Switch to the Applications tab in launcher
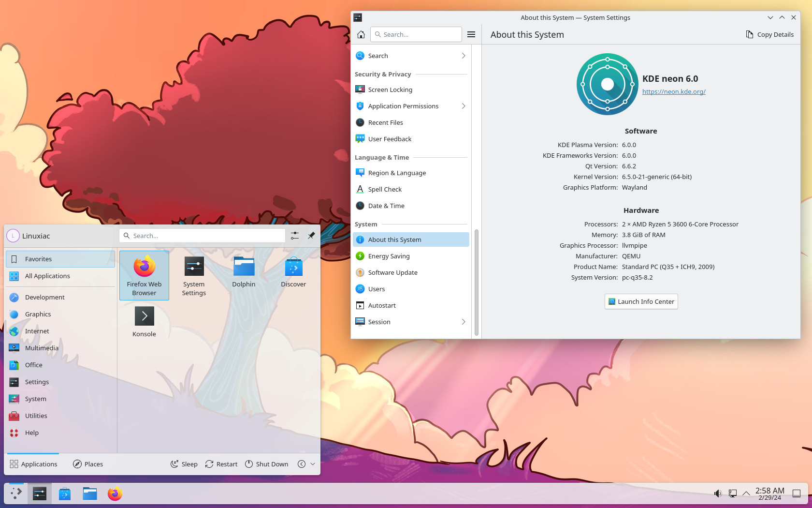This screenshot has width=812, height=508. click(x=33, y=464)
